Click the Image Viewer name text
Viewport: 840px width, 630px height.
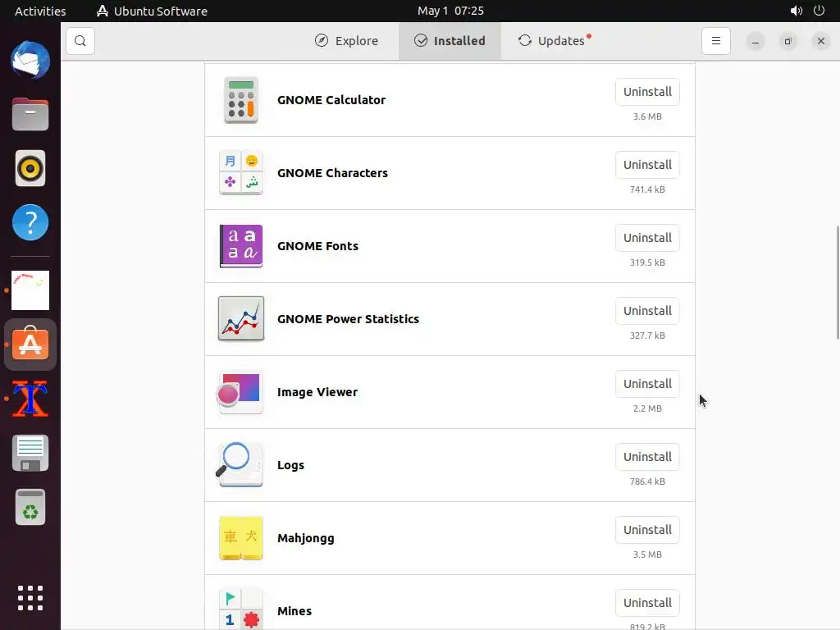click(x=317, y=392)
